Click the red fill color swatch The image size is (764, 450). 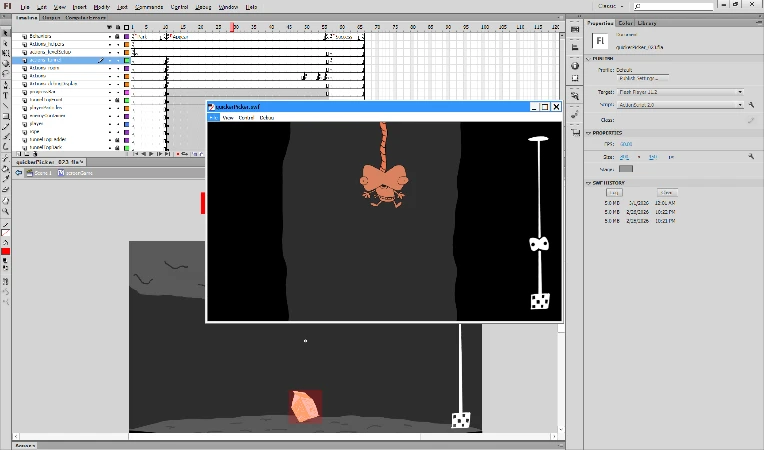coord(5,251)
